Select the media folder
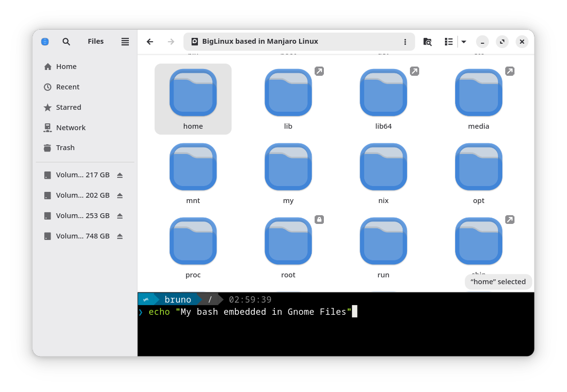The image size is (567, 392). (479, 99)
